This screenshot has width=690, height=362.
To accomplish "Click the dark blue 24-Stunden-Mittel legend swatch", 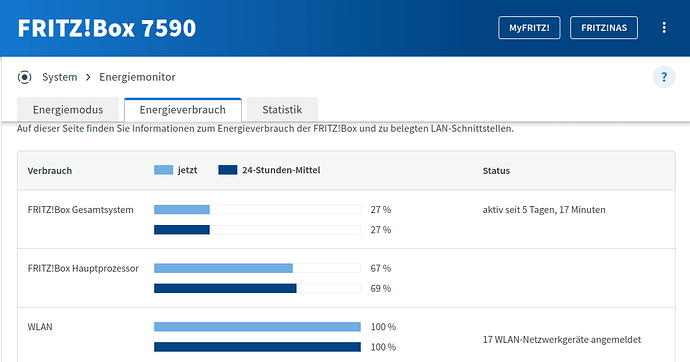I will click(228, 170).
